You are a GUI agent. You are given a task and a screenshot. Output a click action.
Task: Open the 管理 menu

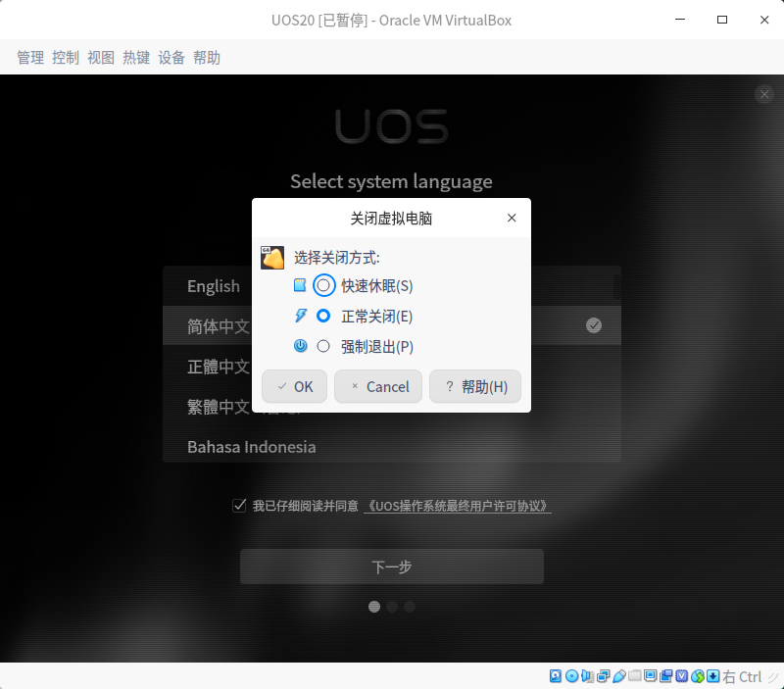point(30,58)
